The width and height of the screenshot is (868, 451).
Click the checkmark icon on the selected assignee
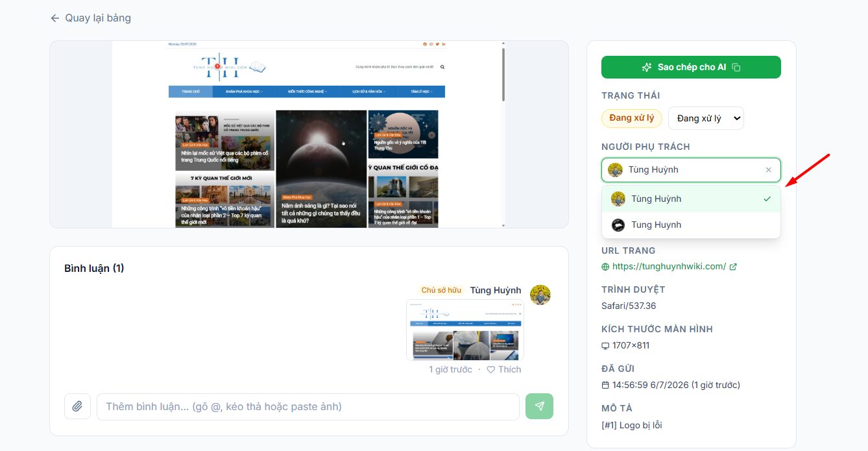(767, 199)
